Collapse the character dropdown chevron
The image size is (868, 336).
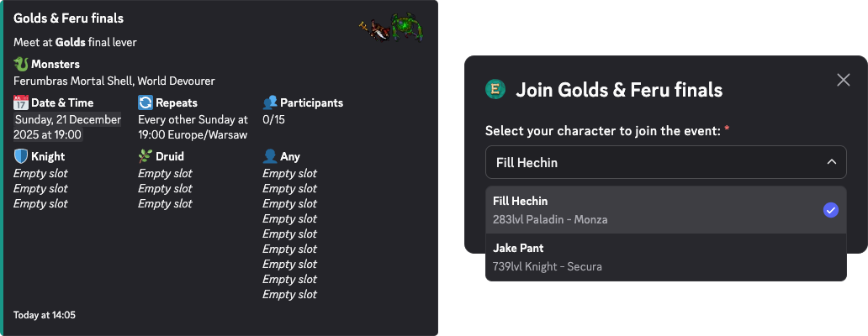click(831, 162)
